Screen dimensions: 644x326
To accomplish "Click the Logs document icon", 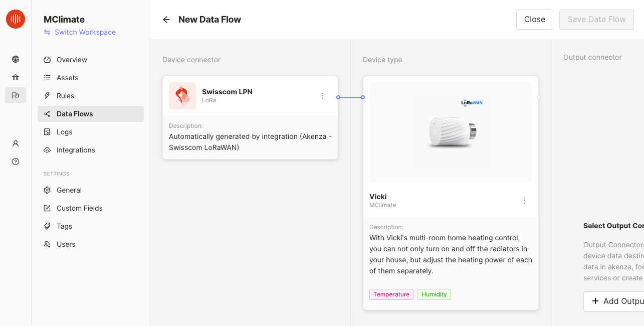I will pos(47,132).
